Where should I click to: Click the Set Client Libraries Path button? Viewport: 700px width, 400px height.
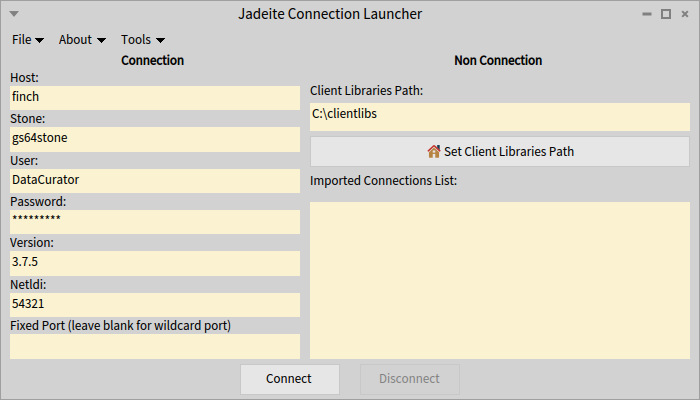[x=500, y=152]
